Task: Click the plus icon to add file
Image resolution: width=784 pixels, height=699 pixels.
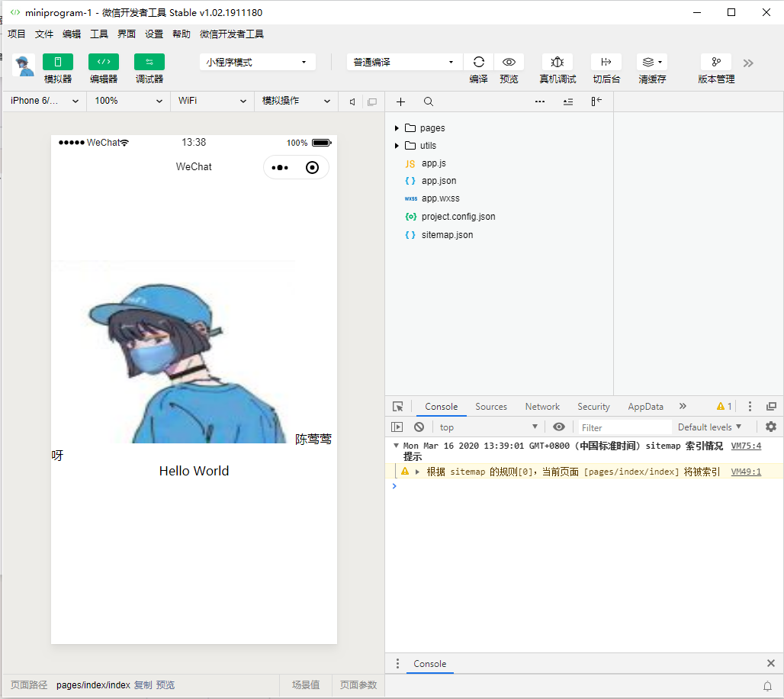Action: (400, 101)
